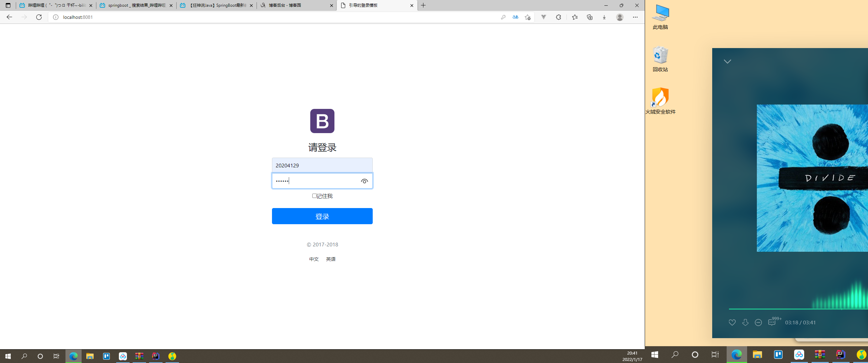
Task: Click the translate page icon
Action: coord(515,17)
